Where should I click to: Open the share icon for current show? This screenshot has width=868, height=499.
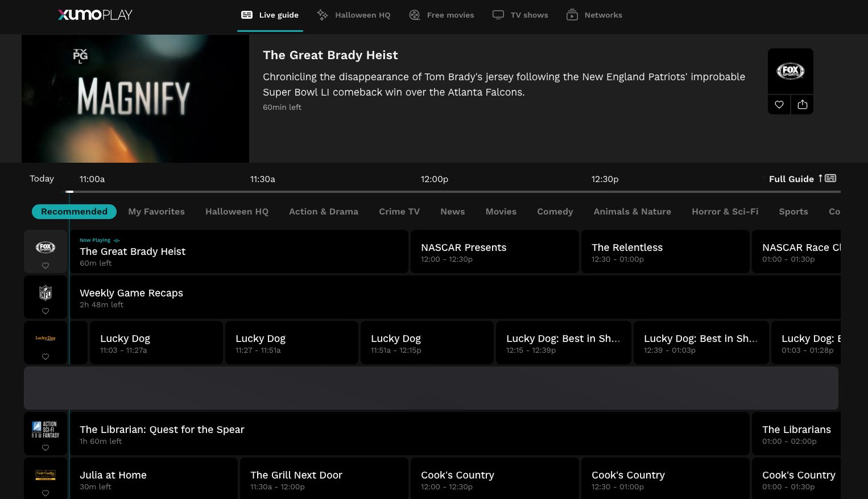point(802,105)
